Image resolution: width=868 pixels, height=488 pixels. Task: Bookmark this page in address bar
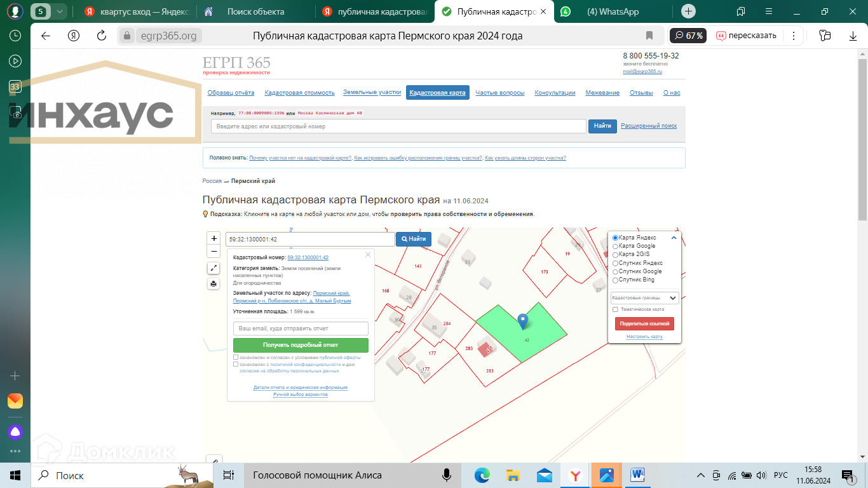click(649, 36)
